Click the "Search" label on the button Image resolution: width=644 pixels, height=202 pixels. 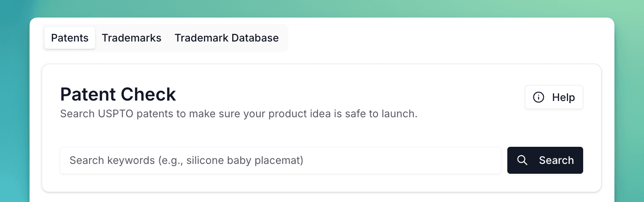click(x=556, y=160)
